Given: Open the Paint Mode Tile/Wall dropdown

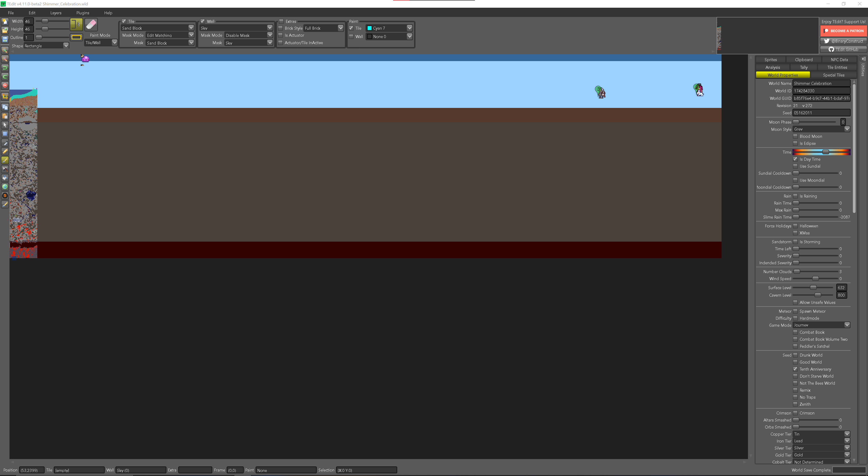Looking at the screenshot, I should pyautogui.click(x=101, y=43).
